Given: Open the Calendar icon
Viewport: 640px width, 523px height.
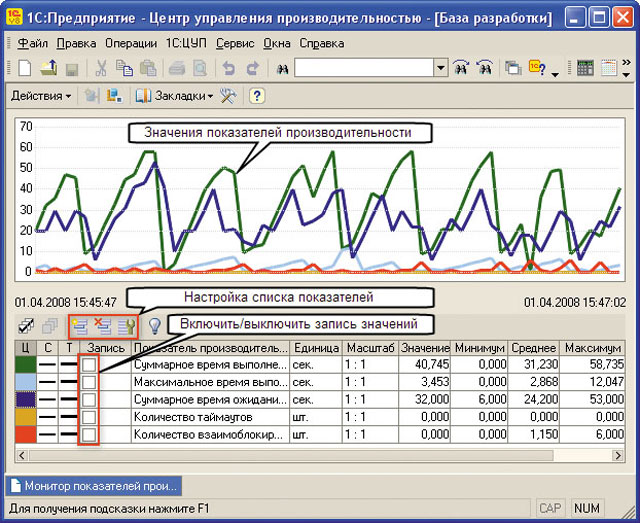Looking at the screenshot, I should pyautogui.click(x=609, y=68).
